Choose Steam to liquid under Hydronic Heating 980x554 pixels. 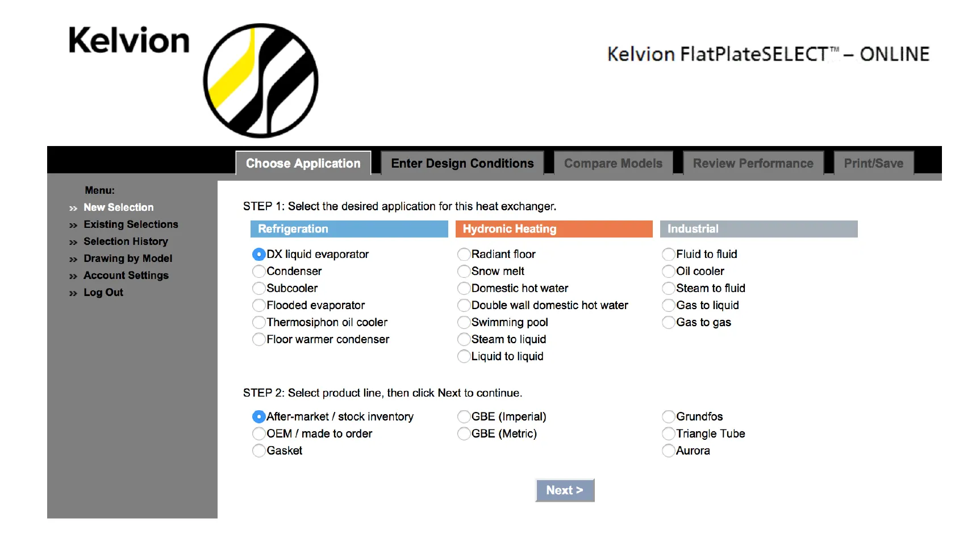tap(464, 339)
